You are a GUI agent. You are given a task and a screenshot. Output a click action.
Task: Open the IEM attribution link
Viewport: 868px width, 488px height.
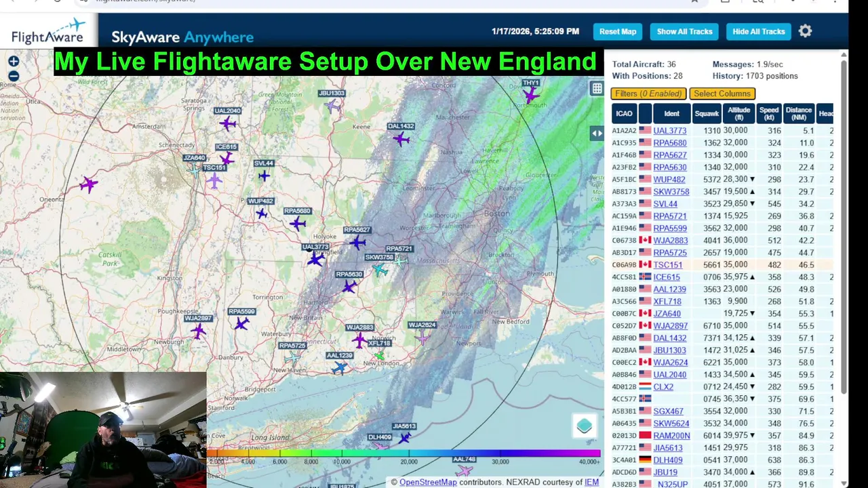pyautogui.click(x=591, y=482)
